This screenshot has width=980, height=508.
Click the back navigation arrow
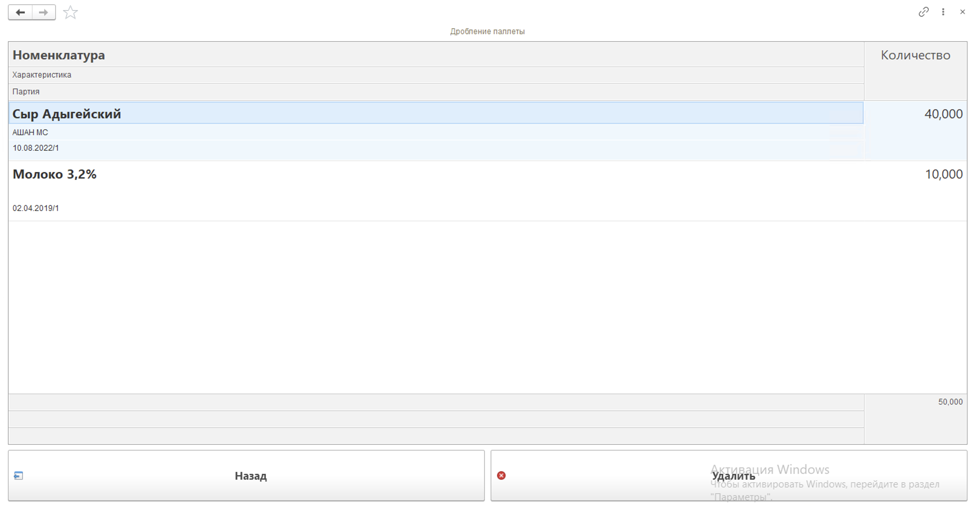[20, 13]
